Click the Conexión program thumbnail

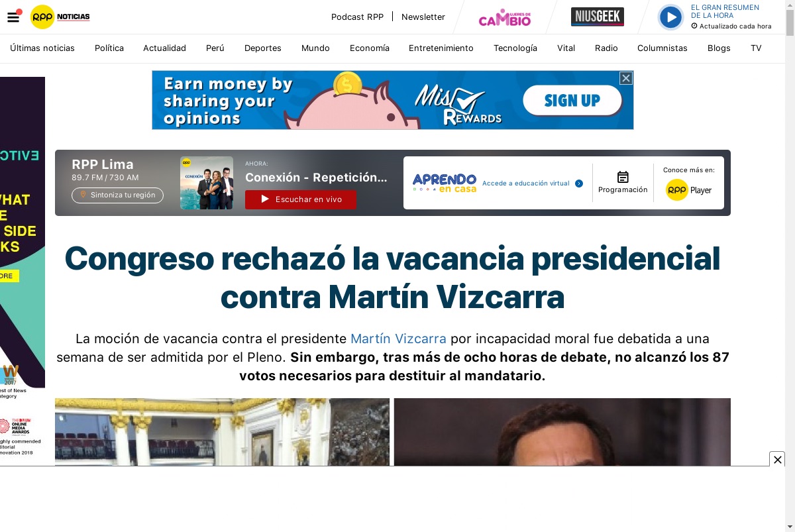point(207,183)
